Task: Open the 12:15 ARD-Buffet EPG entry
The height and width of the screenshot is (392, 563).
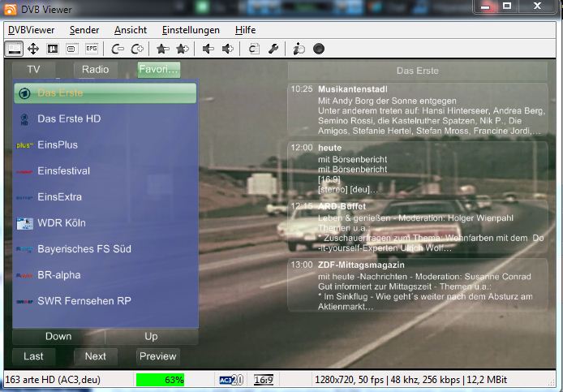Action: (418, 227)
